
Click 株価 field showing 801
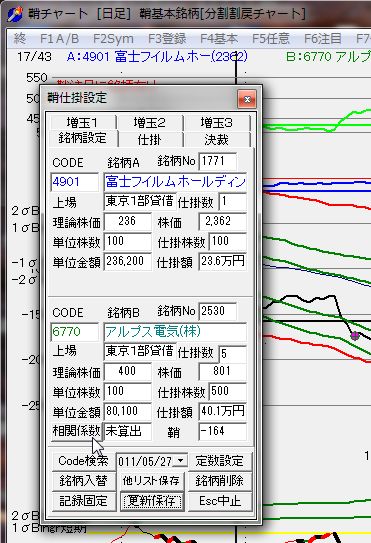tap(222, 371)
